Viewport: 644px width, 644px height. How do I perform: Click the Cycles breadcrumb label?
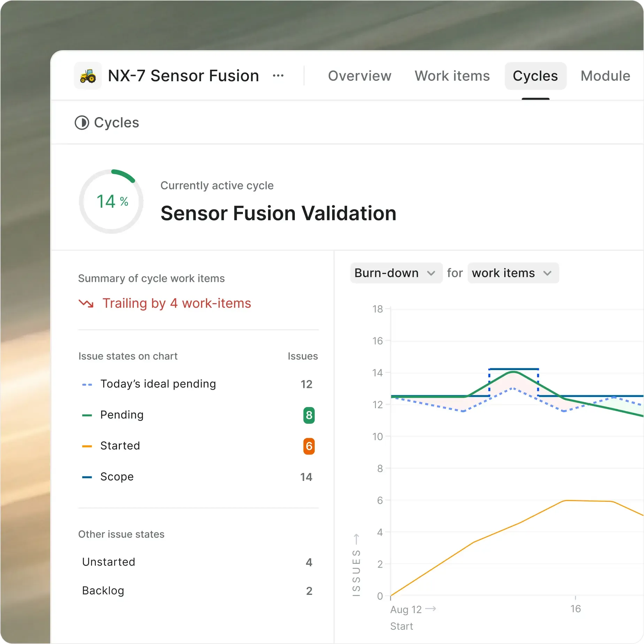pyautogui.click(x=116, y=123)
